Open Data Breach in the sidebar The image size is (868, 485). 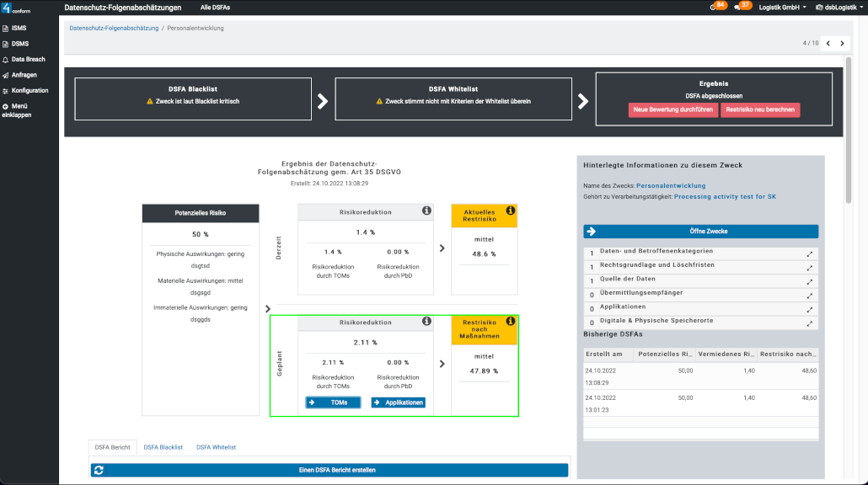pyautogui.click(x=28, y=60)
